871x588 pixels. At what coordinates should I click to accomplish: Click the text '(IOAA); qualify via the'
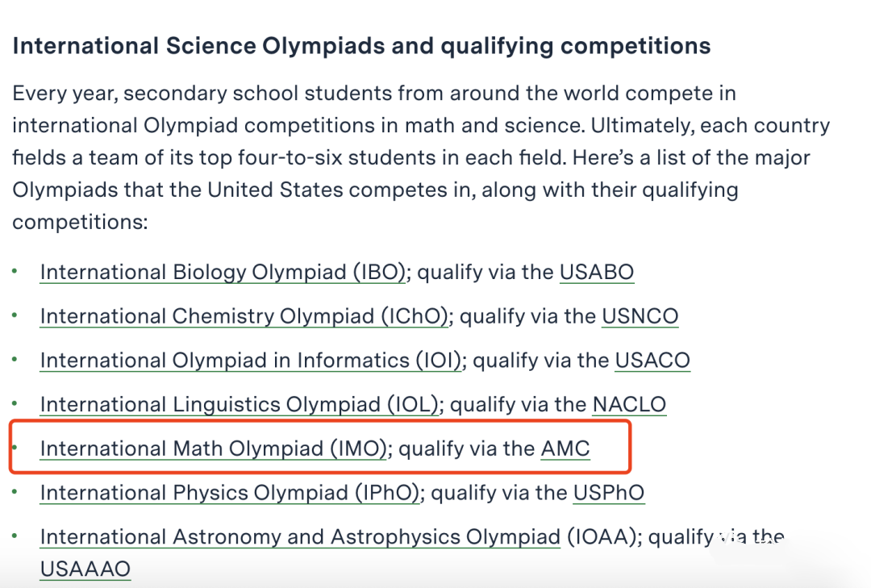point(676,537)
